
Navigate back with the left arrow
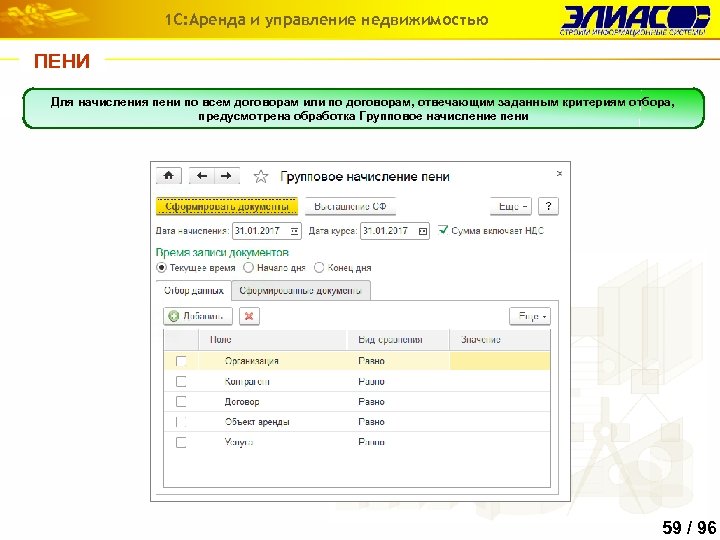(202, 176)
